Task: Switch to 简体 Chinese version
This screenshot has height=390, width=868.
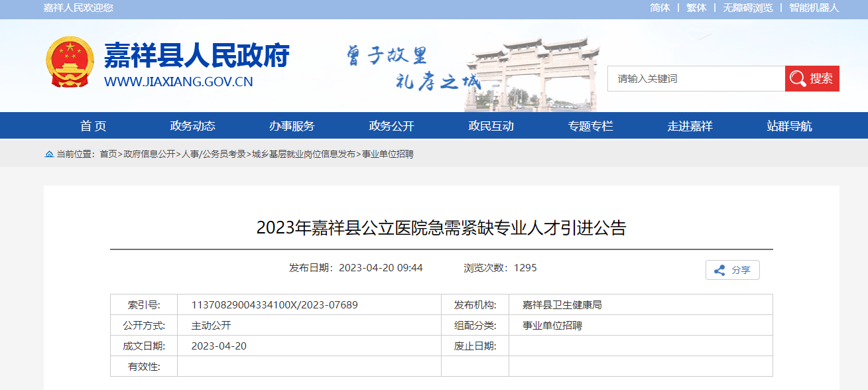Action: click(x=660, y=8)
